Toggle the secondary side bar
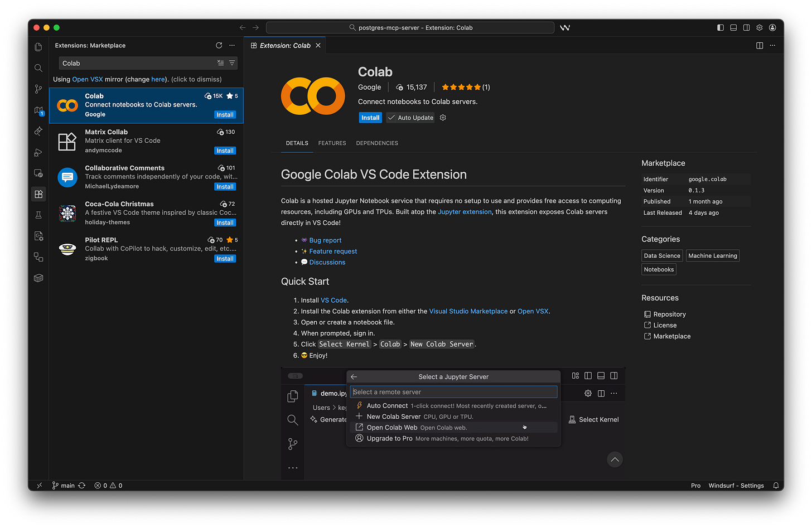 [746, 27]
